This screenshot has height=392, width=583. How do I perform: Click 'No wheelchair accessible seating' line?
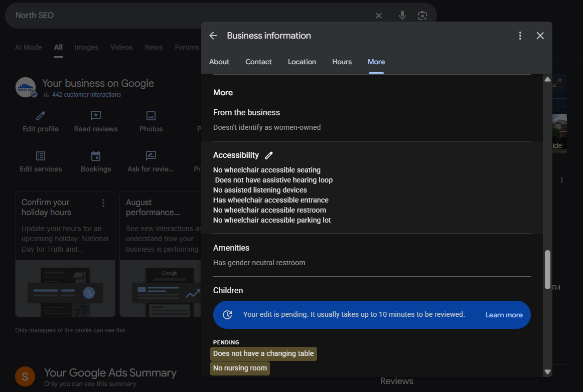(x=266, y=170)
